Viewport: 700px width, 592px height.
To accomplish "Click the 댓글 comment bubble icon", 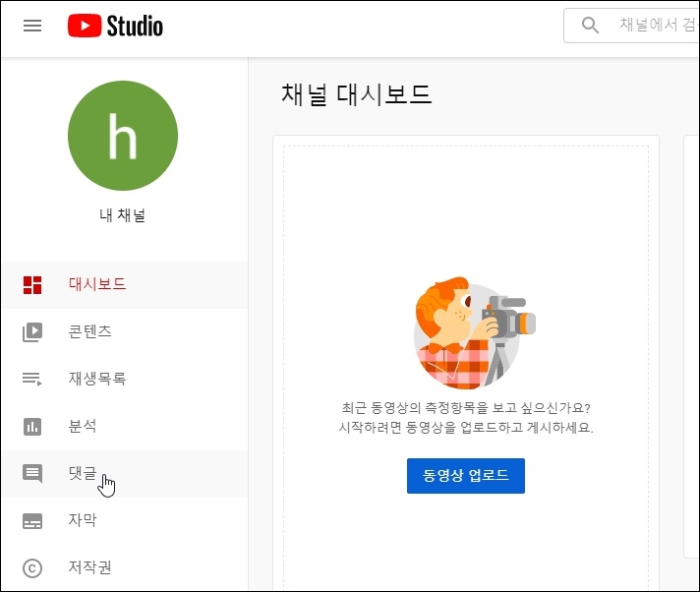I will click(32, 473).
